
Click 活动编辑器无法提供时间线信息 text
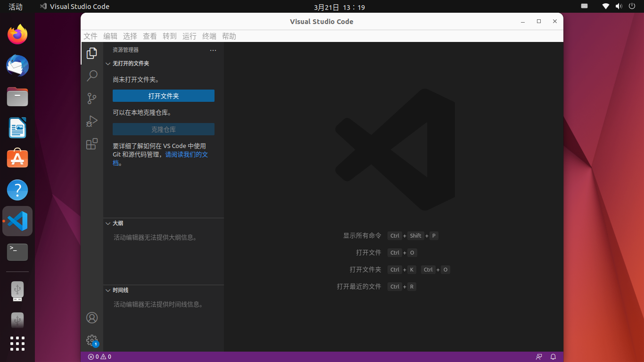click(158, 304)
